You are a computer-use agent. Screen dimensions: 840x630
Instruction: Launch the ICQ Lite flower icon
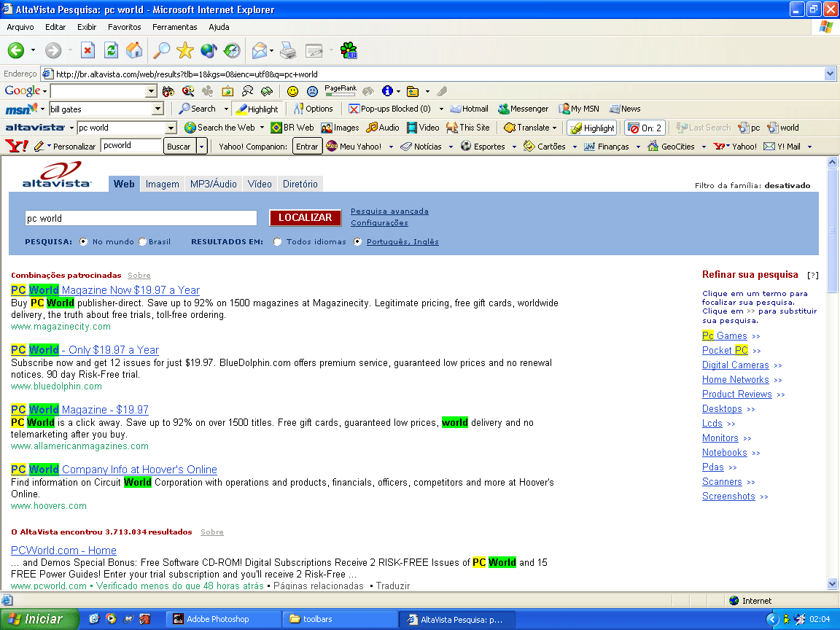point(349,50)
